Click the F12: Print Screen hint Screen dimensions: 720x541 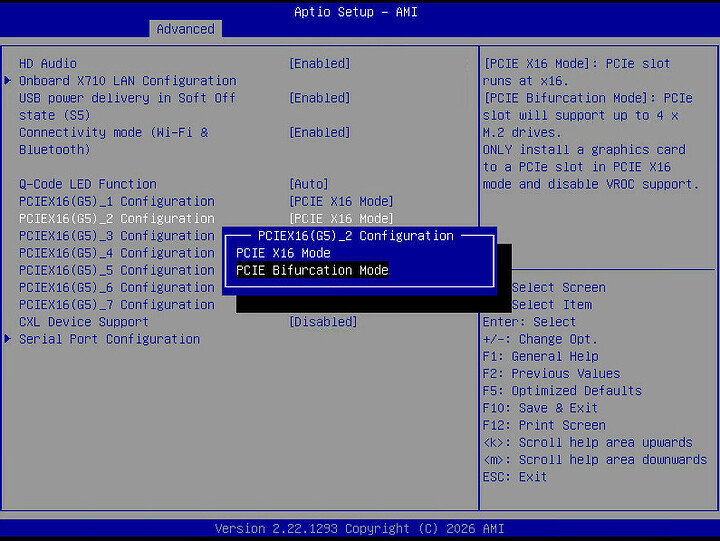coord(544,425)
